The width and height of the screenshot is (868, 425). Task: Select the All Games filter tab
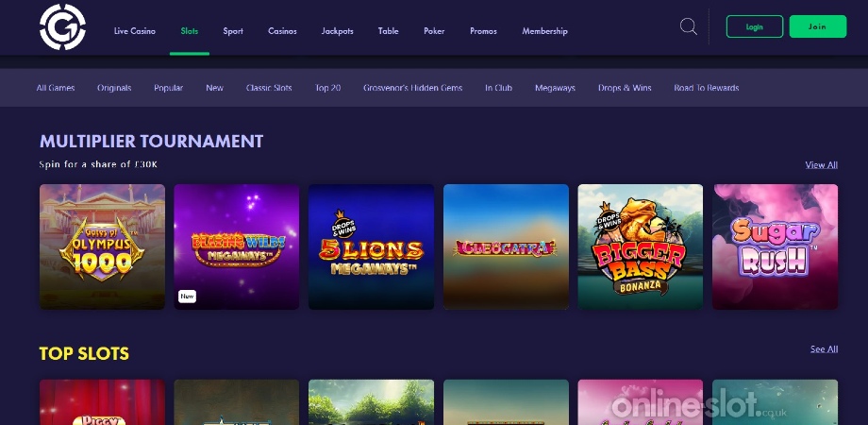tap(56, 88)
